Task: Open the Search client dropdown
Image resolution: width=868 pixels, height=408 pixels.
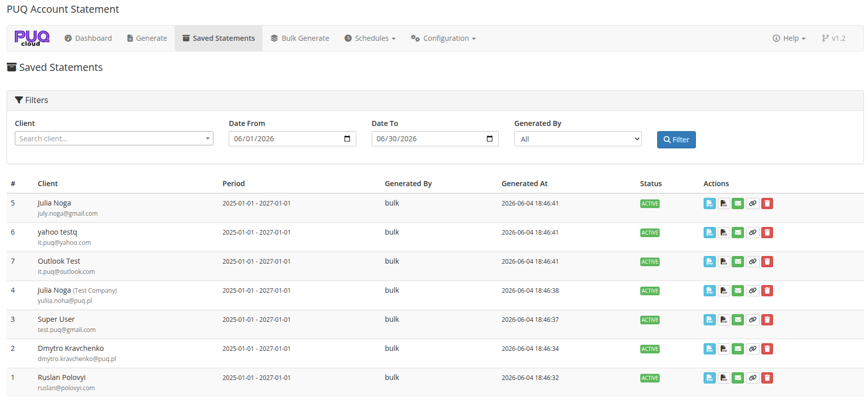Action: [x=114, y=139]
